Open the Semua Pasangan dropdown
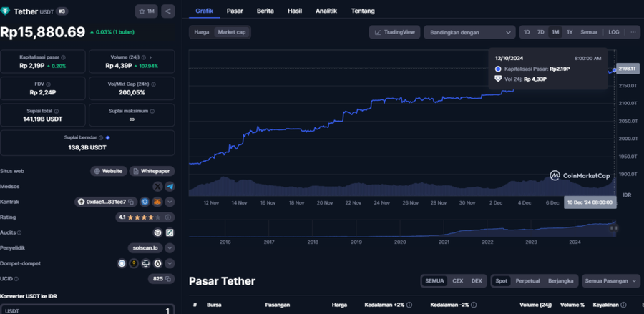This screenshot has height=314, width=644. [x=611, y=281]
